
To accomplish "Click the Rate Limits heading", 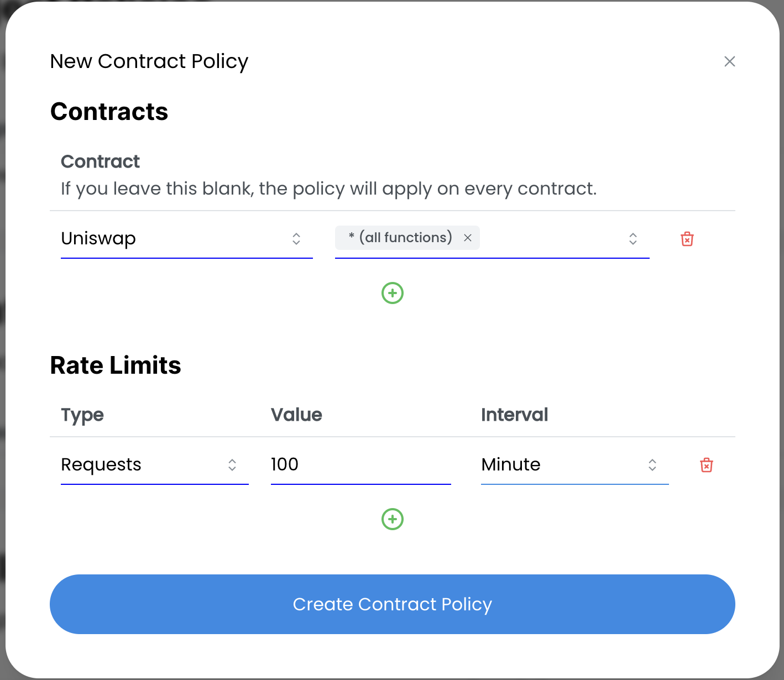I will [116, 365].
